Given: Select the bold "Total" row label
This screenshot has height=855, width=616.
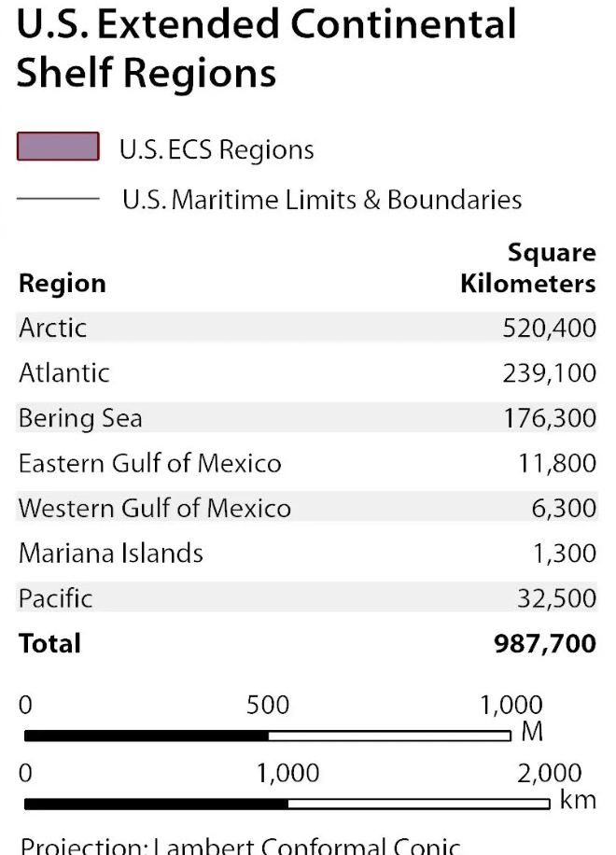Looking at the screenshot, I should click(x=49, y=643).
